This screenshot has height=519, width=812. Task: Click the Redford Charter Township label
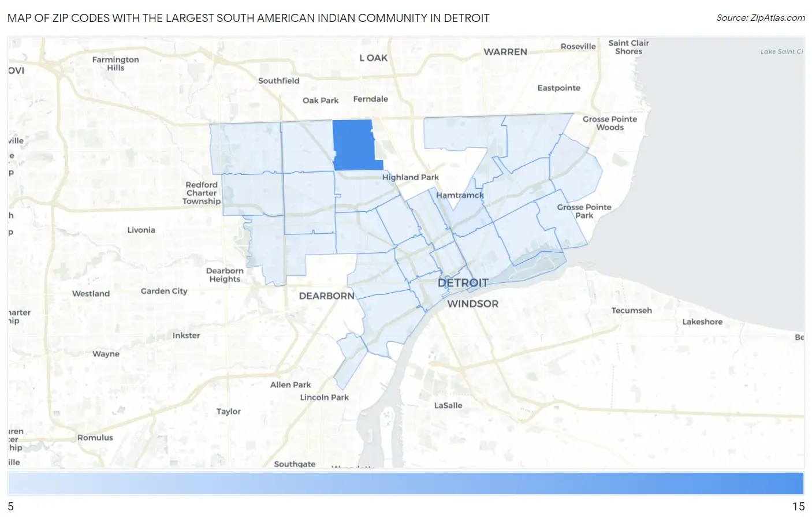(202, 193)
